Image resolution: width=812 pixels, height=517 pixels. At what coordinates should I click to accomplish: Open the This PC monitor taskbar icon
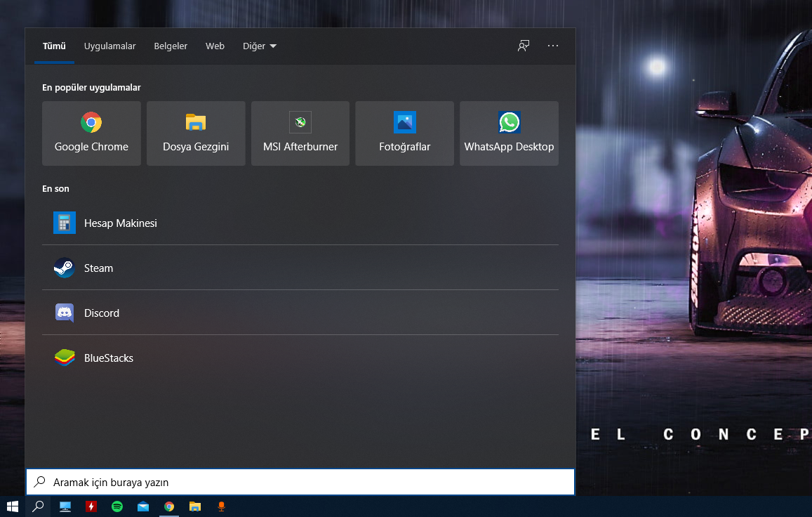[65, 506]
